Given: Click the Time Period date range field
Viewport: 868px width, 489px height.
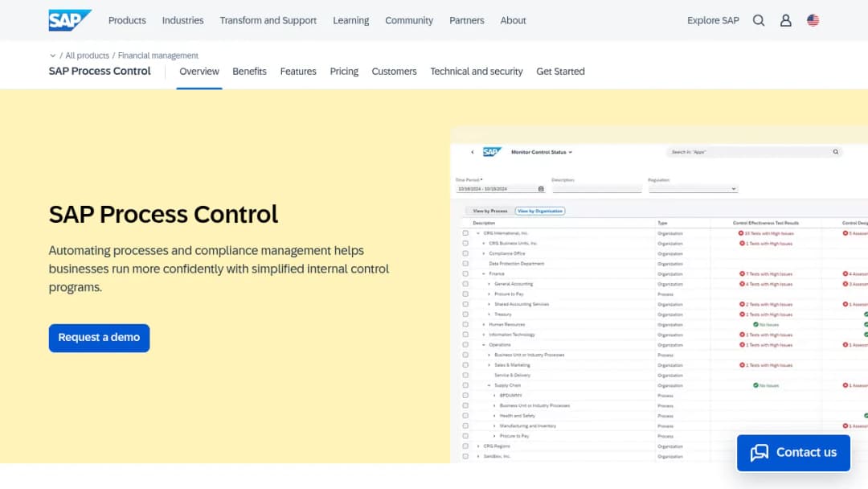Looking at the screenshot, I should coord(501,189).
